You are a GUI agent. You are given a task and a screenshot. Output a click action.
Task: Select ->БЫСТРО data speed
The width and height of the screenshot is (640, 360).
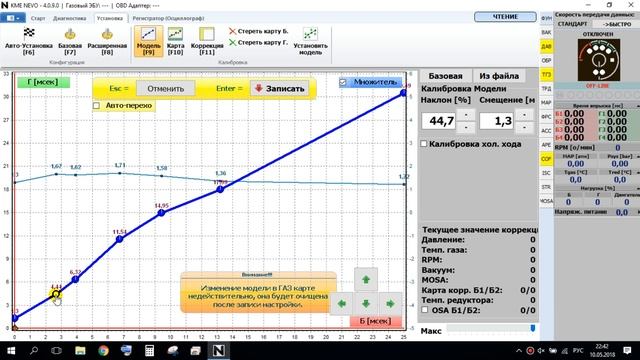click(617, 24)
